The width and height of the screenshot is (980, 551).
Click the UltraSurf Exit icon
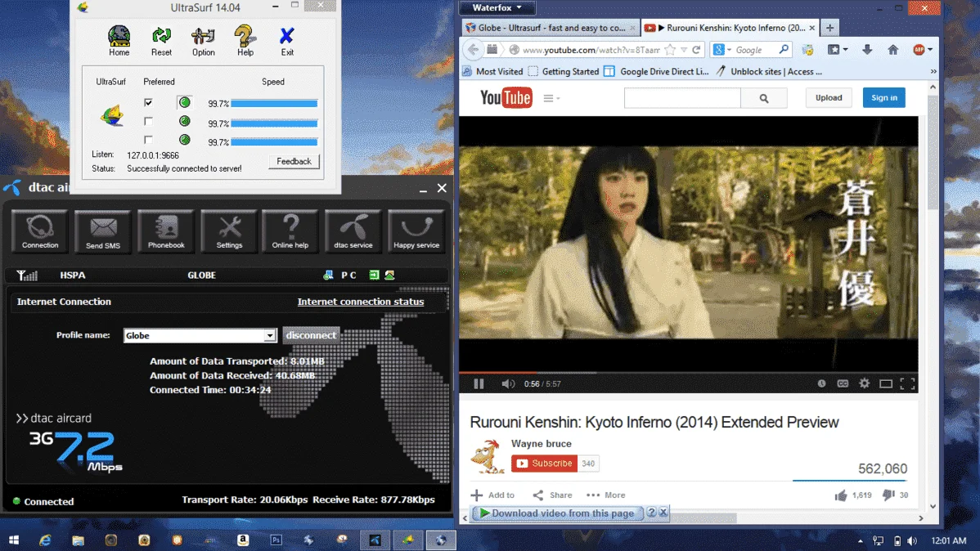click(287, 41)
